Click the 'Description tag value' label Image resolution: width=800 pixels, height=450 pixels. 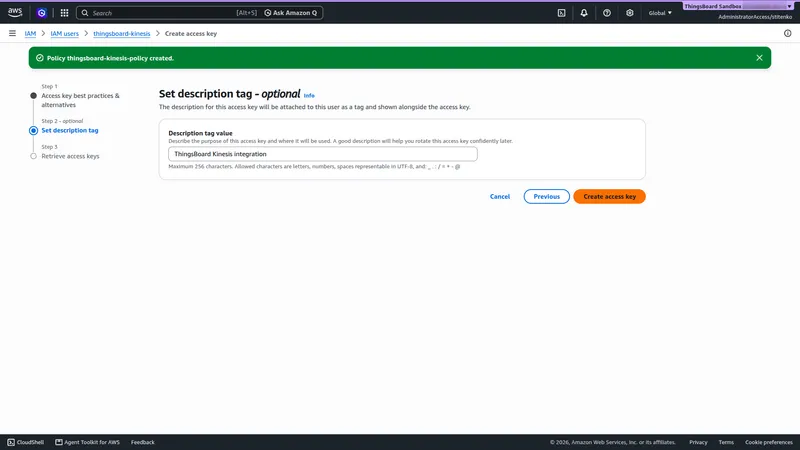click(x=200, y=133)
